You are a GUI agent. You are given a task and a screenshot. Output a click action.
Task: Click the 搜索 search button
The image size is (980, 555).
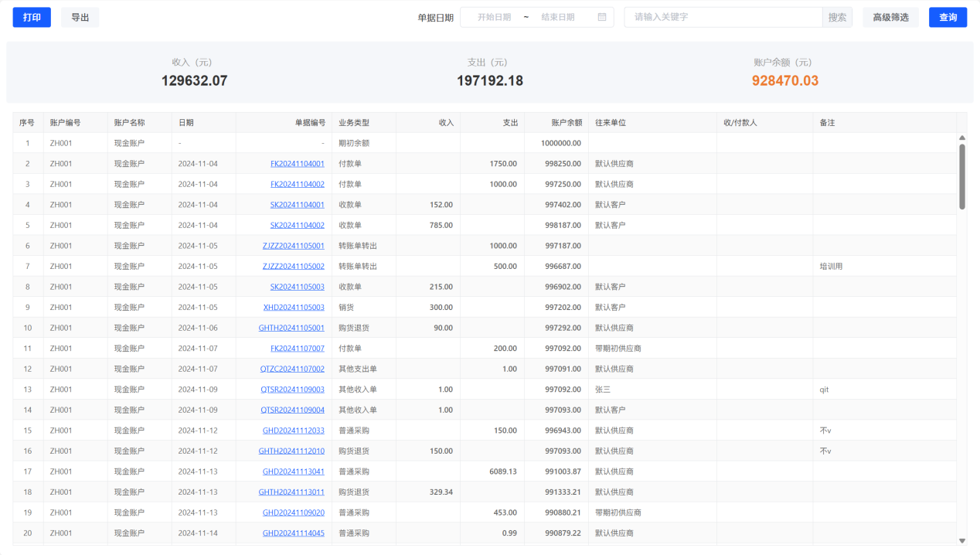(x=837, y=17)
